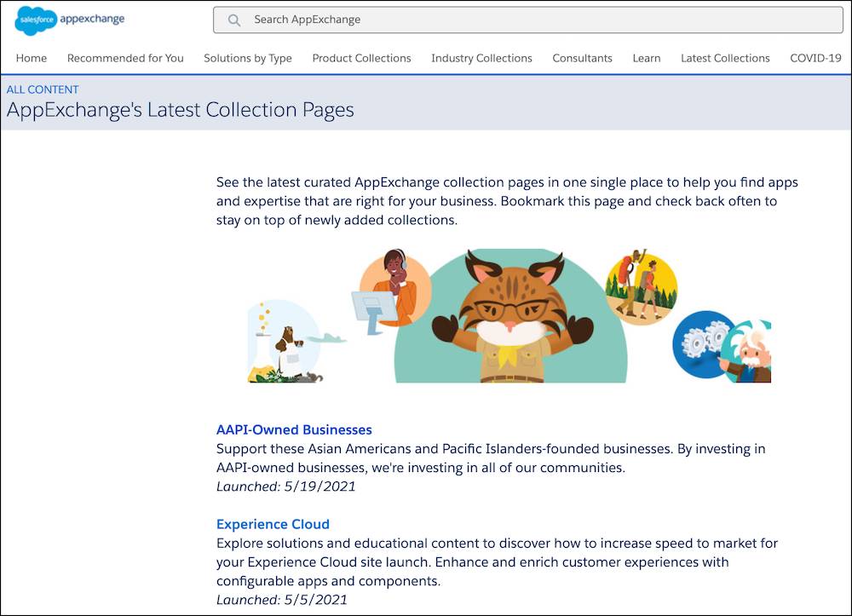Focus the Search AppExchange field
This screenshot has height=616, width=852.
pyautogui.click(x=527, y=20)
